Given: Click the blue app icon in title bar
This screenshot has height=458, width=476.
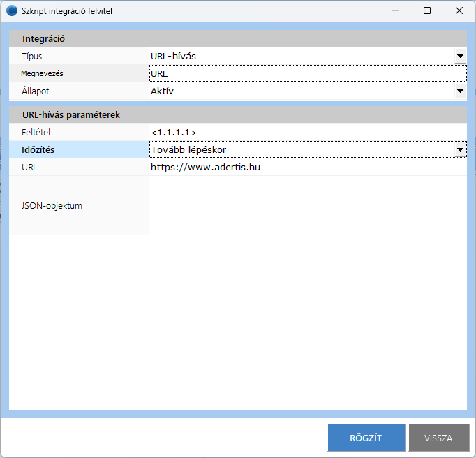Looking at the screenshot, I should coord(12,10).
